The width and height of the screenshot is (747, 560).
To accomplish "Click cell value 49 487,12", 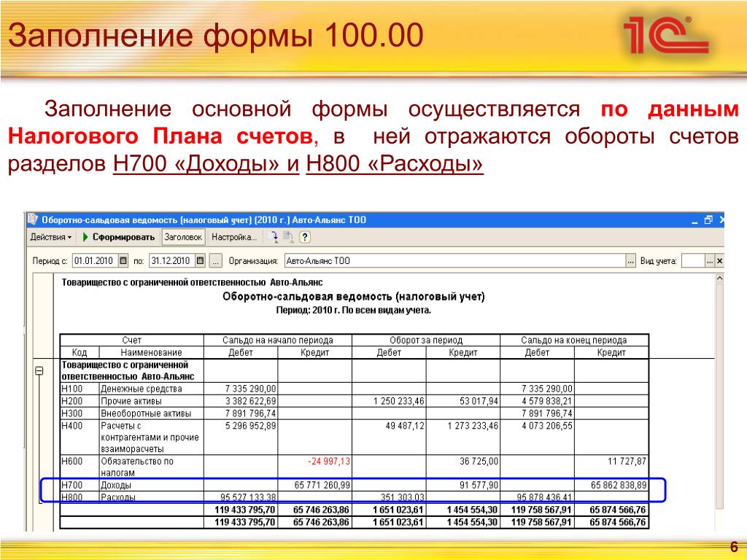I will tap(404, 426).
